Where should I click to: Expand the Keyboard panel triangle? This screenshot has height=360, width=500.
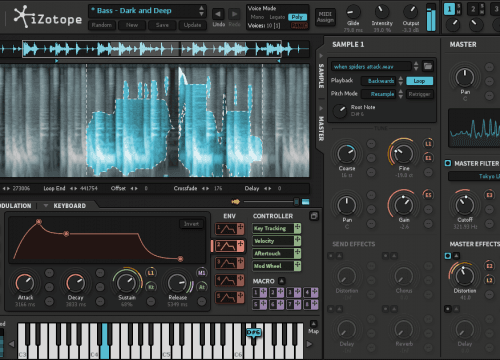(46, 206)
